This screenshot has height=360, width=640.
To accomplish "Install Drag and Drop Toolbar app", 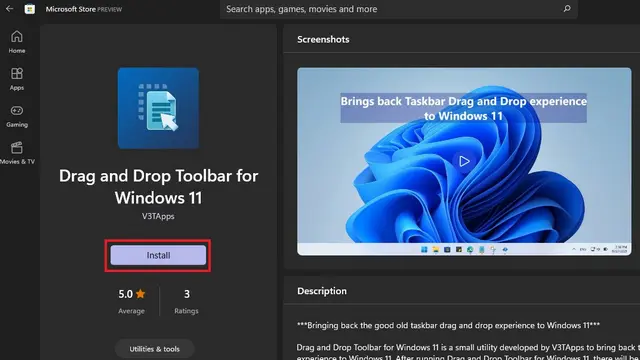I will 158,255.
